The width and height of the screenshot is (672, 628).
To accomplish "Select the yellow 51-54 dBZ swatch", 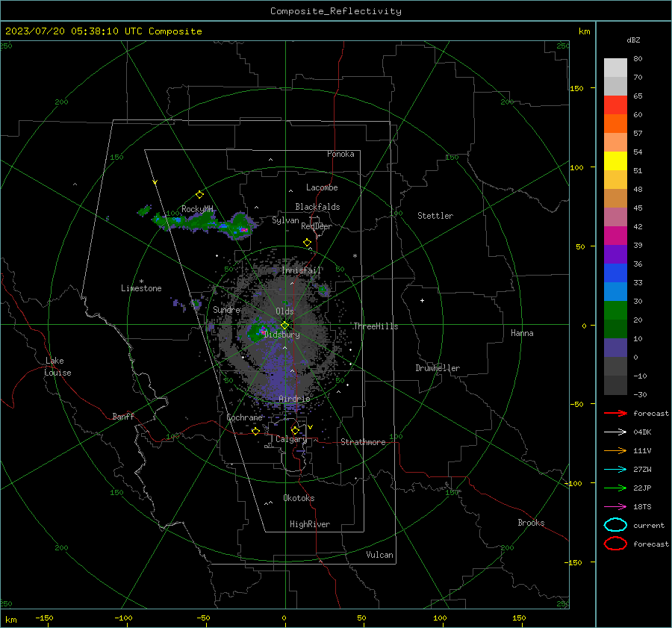I will click(615, 161).
